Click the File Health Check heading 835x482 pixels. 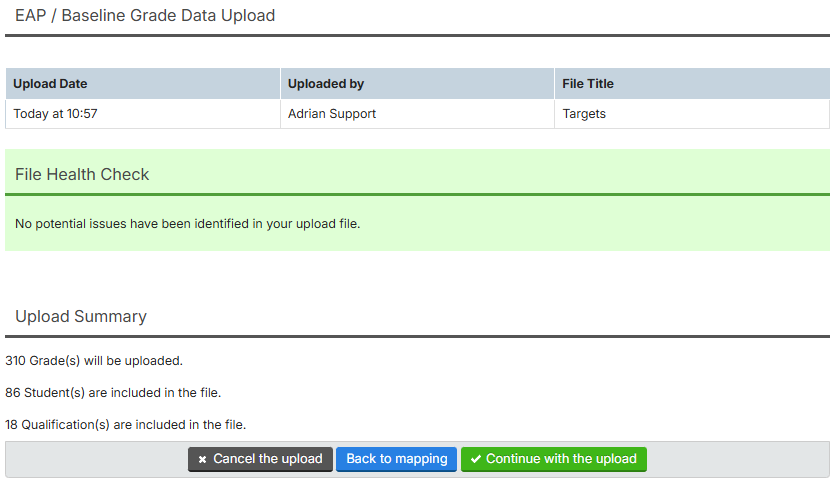82,174
